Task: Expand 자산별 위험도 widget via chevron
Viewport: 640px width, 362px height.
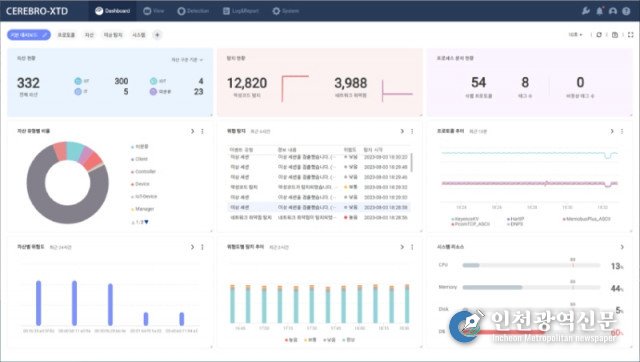Action: (x=192, y=247)
